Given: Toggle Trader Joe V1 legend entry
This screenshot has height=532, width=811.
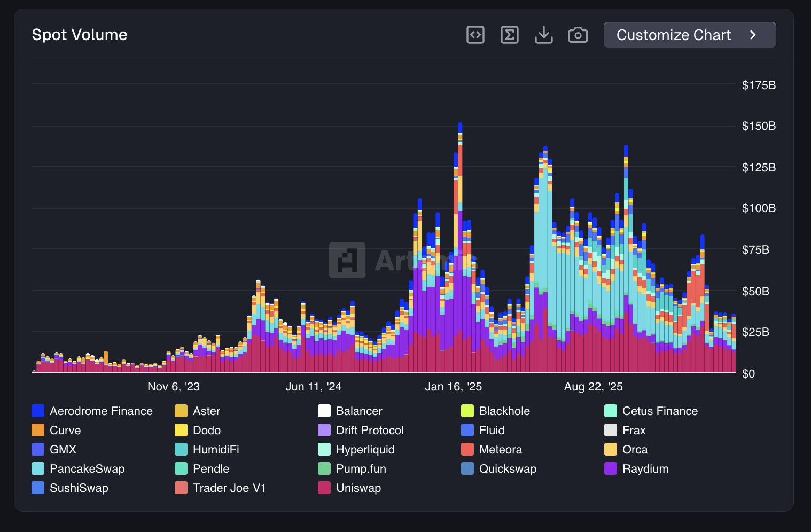Looking at the screenshot, I should click(x=220, y=488).
